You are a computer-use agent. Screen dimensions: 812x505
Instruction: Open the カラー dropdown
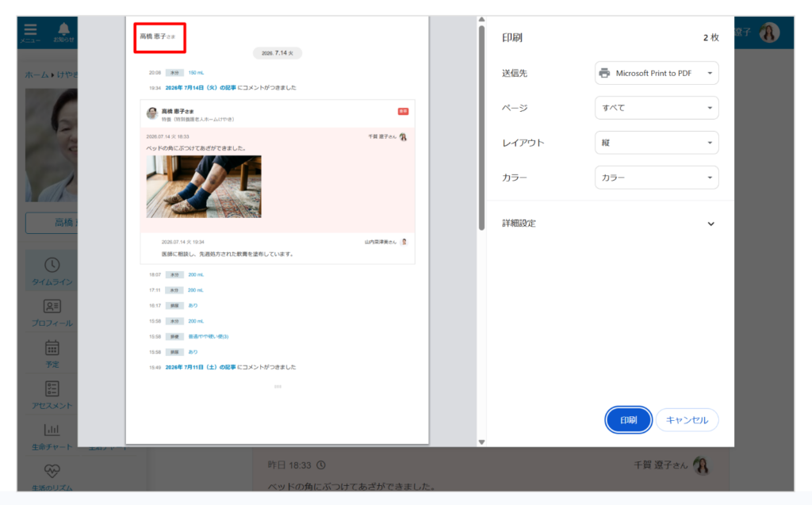click(656, 177)
